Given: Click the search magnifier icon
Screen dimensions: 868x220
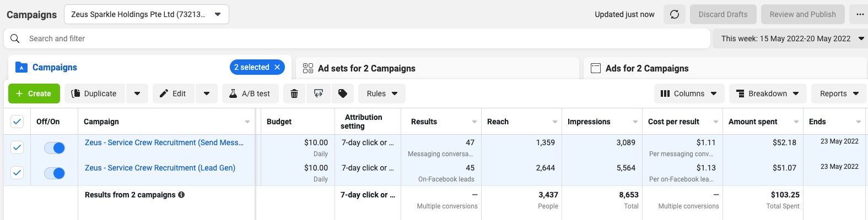Looking at the screenshot, I should [x=15, y=38].
